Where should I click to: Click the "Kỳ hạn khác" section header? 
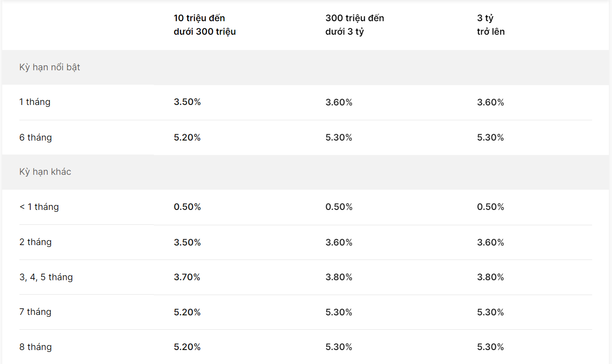[x=45, y=172]
